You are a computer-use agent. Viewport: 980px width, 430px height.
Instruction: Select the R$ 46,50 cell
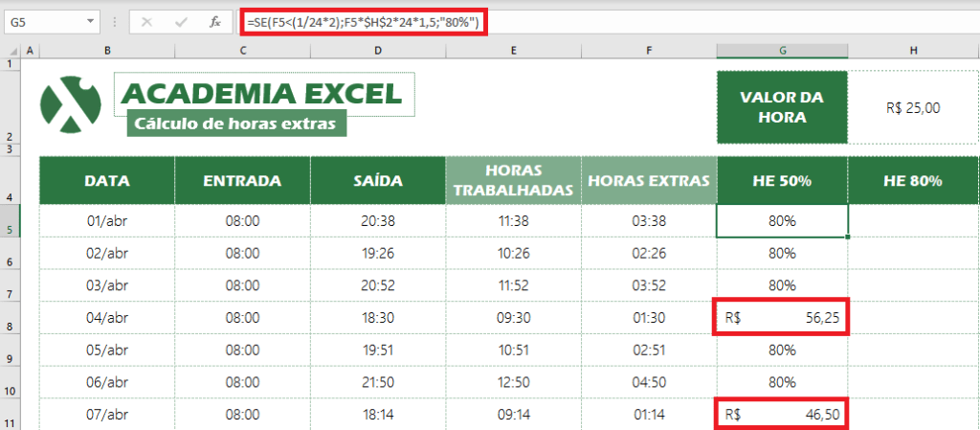click(x=782, y=415)
